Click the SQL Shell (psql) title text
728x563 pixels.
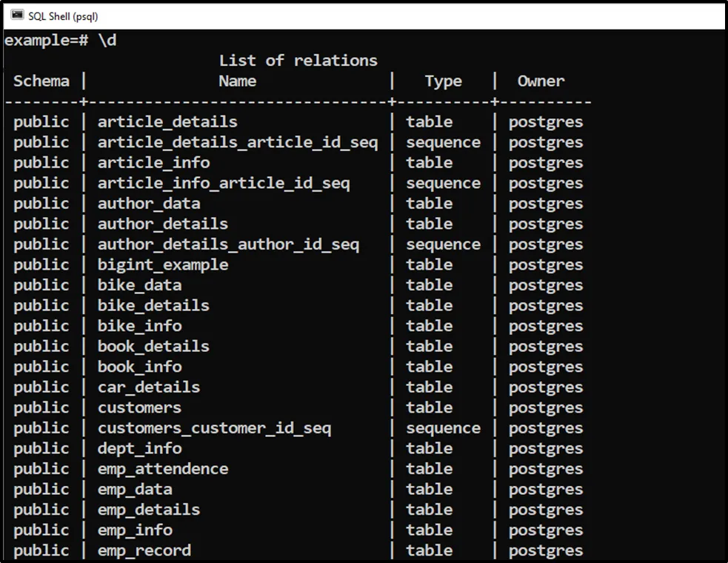pyautogui.click(x=63, y=16)
